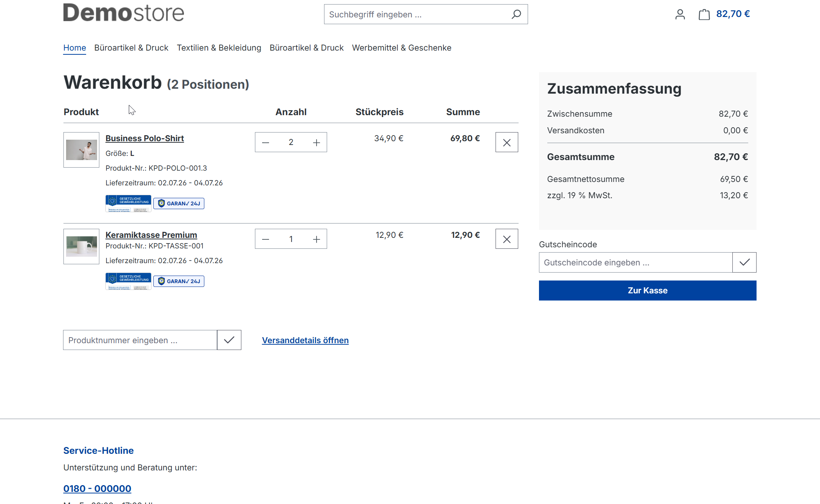The width and height of the screenshot is (820, 504).
Task: Click the GARAN 24J badge for Keramiktasse
Action: point(179,281)
